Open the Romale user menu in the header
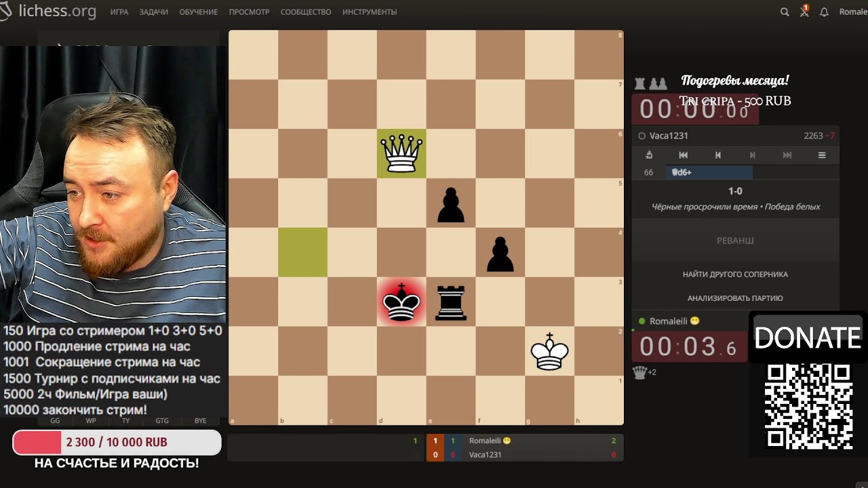The image size is (868, 488). click(853, 12)
